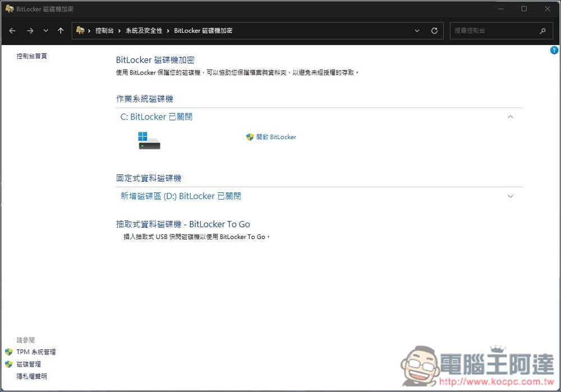561x392 pixels.
Task: Click the search magnifier icon
Action: coord(542,31)
